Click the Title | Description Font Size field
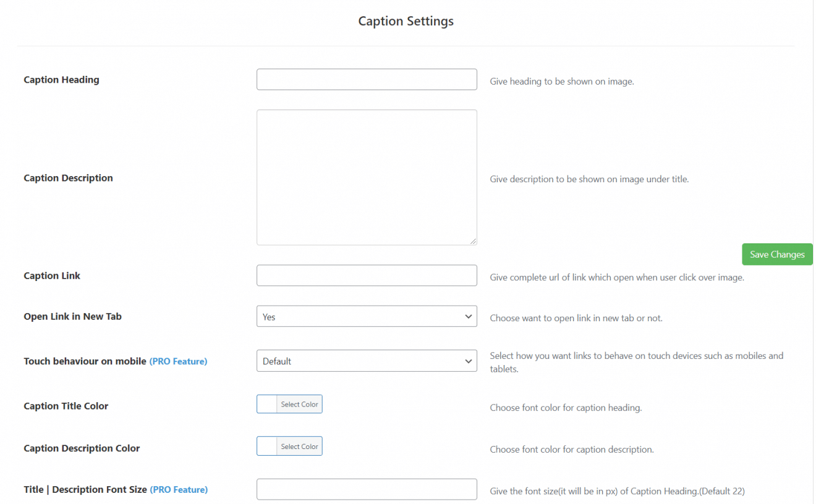Screen dimensions: 816x504 coord(367,489)
